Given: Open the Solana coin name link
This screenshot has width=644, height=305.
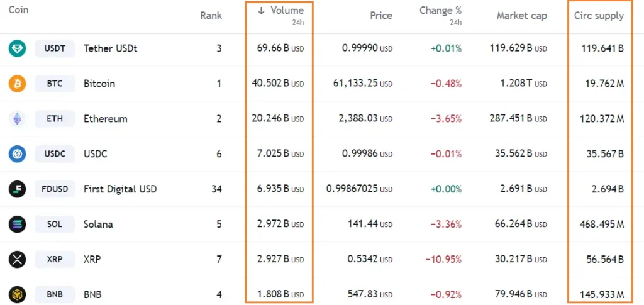Looking at the screenshot, I should click(98, 224).
